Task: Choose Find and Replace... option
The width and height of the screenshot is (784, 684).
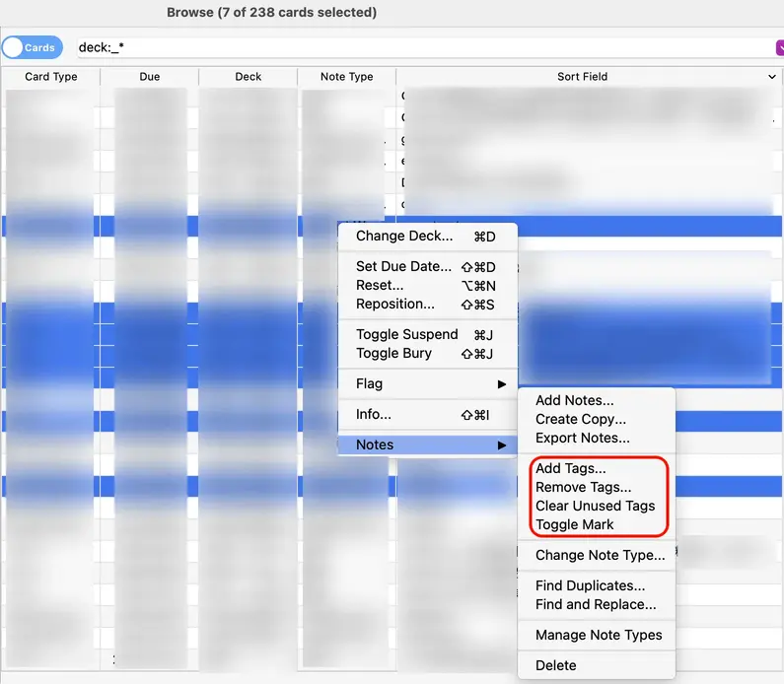Action: pos(595,604)
